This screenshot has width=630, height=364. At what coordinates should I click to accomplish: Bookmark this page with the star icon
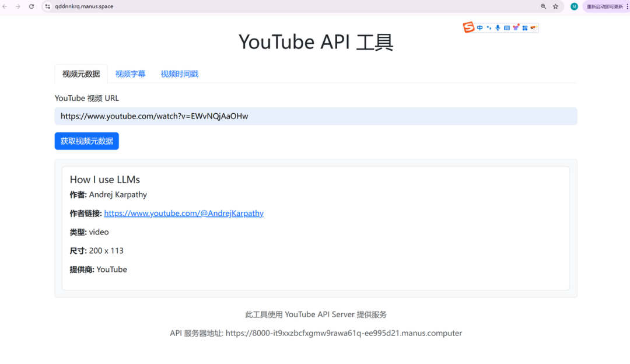click(x=556, y=6)
